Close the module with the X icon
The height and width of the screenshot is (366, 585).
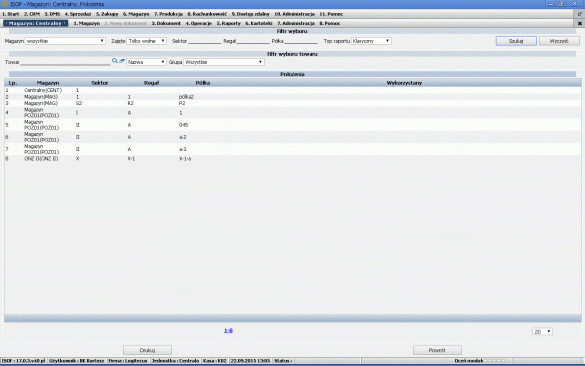pyautogui.click(x=579, y=23)
